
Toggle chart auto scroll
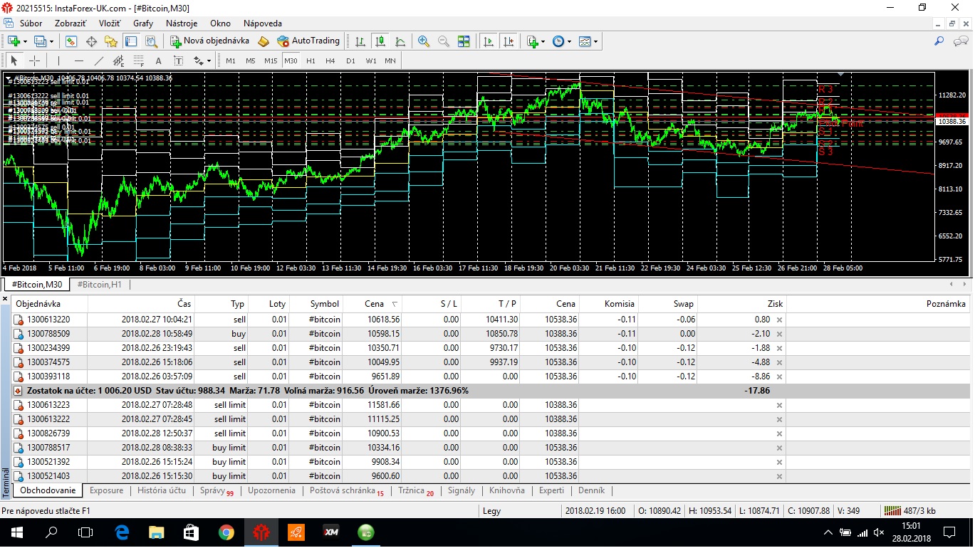pyautogui.click(x=489, y=41)
